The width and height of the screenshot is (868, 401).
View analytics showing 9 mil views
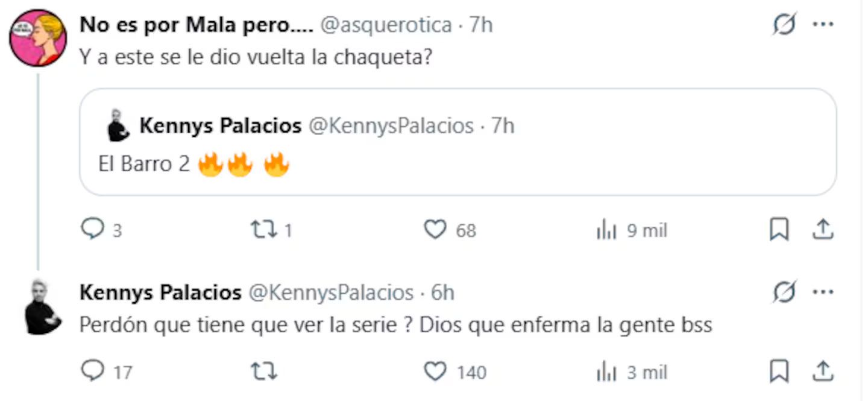609,230
